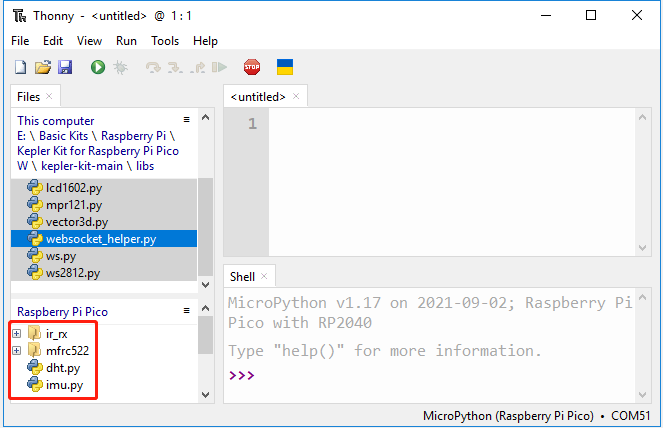
Task: Click the Pico files scroll down arrow
Action: (x=205, y=395)
